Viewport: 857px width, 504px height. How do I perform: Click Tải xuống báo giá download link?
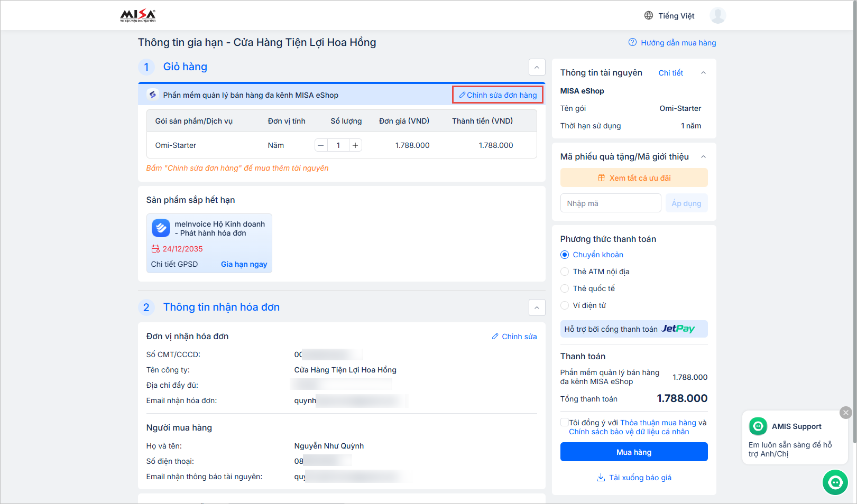(x=634, y=478)
